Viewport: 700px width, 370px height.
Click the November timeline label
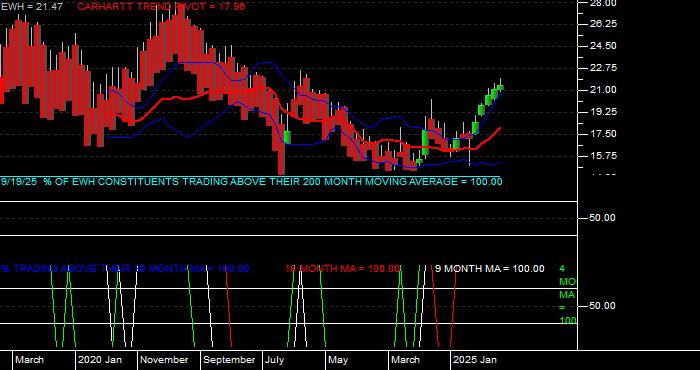click(164, 360)
